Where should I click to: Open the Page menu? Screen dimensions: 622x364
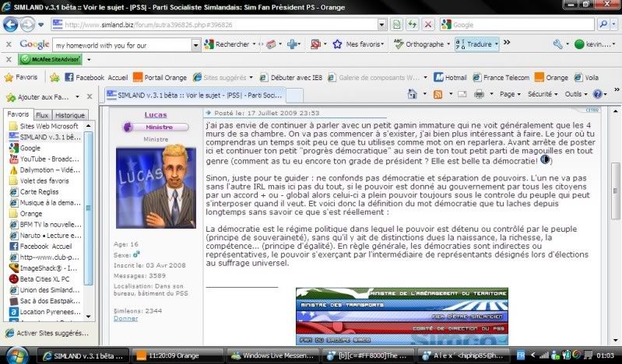pyautogui.click(x=510, y=94)
